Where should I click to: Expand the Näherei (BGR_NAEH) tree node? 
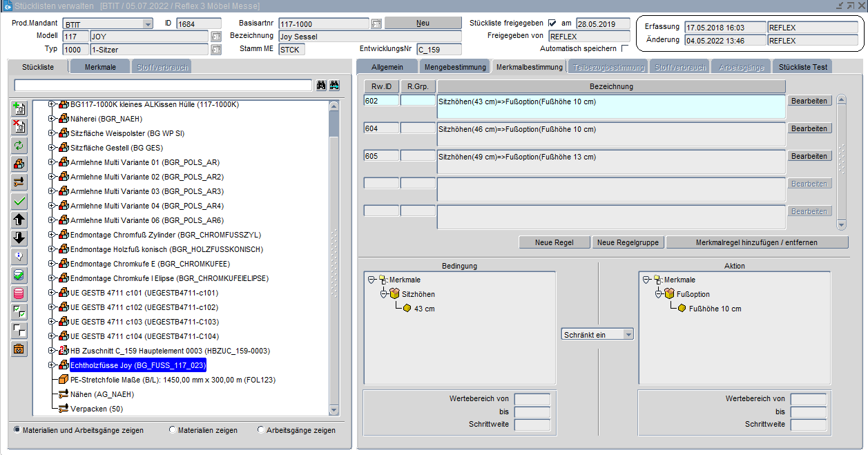coord(52,119)
